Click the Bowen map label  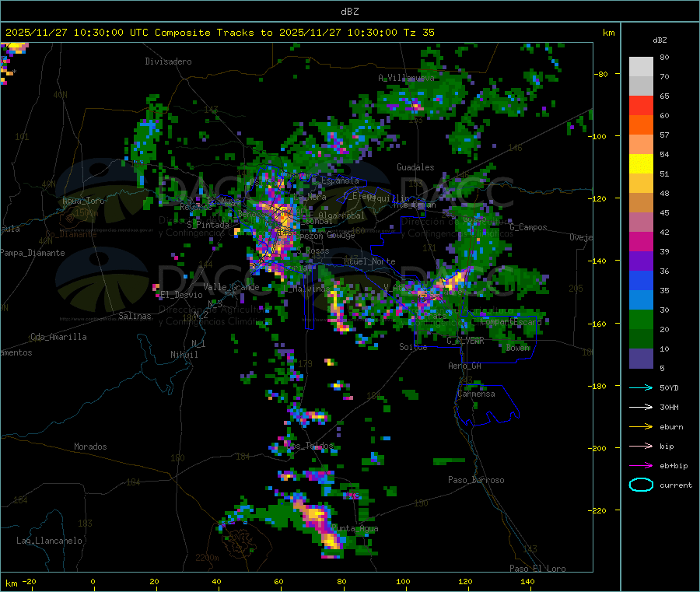pos(518,347)
